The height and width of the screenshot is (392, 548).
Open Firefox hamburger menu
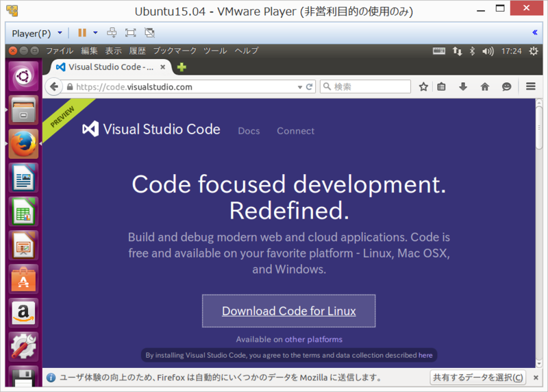pos(531,86)
